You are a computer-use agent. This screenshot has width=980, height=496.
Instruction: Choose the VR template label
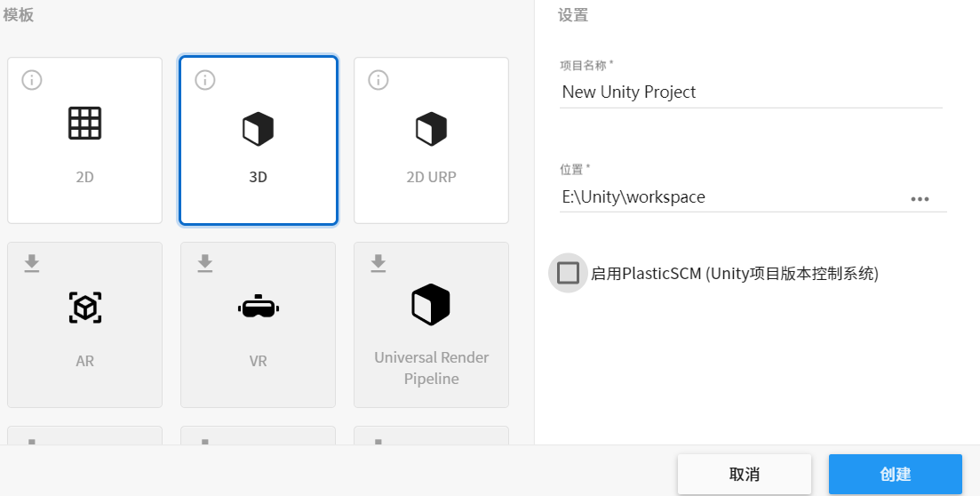[x=259, y=361]
